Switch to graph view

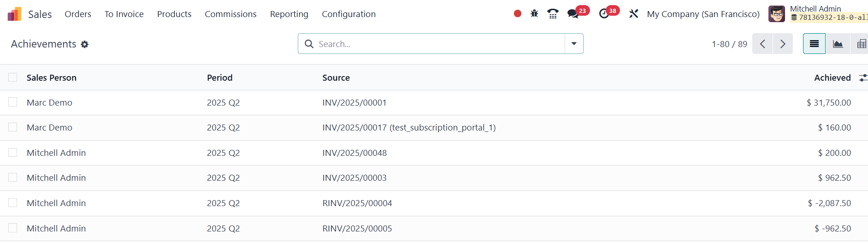pos(838,44)
